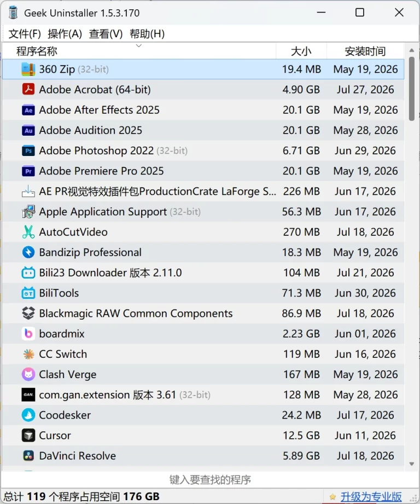This screenshot has height=504, width=420.
Task: Click the com.gan.extension GAN icon
Action: point(28,395)
